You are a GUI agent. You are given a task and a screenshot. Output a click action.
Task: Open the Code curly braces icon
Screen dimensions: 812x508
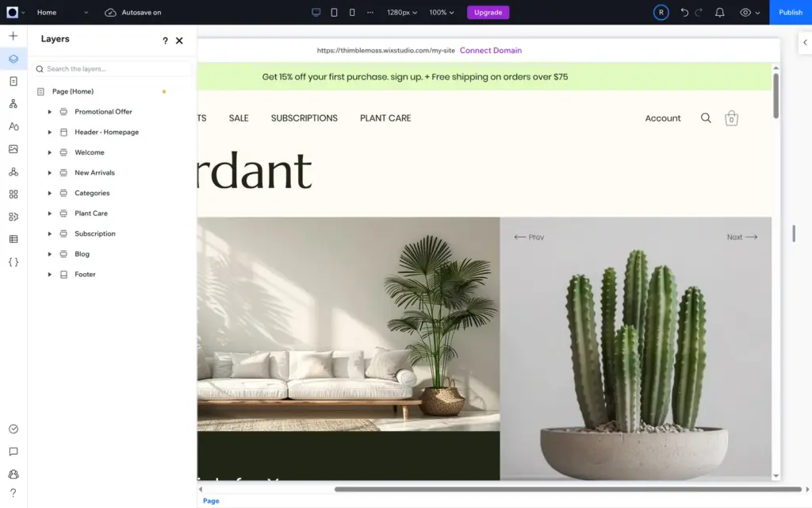point(13,262)
